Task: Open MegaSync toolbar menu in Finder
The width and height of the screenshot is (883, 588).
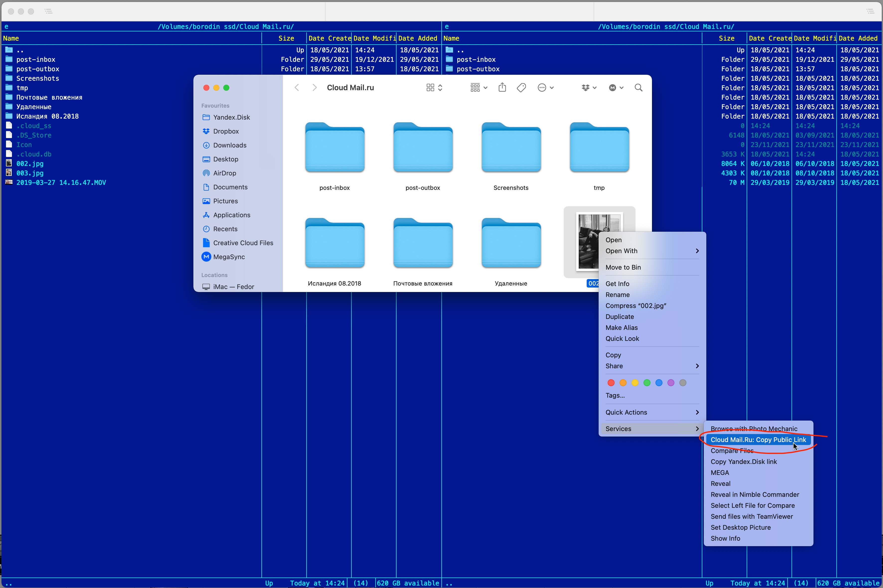Action: [616, 88]
